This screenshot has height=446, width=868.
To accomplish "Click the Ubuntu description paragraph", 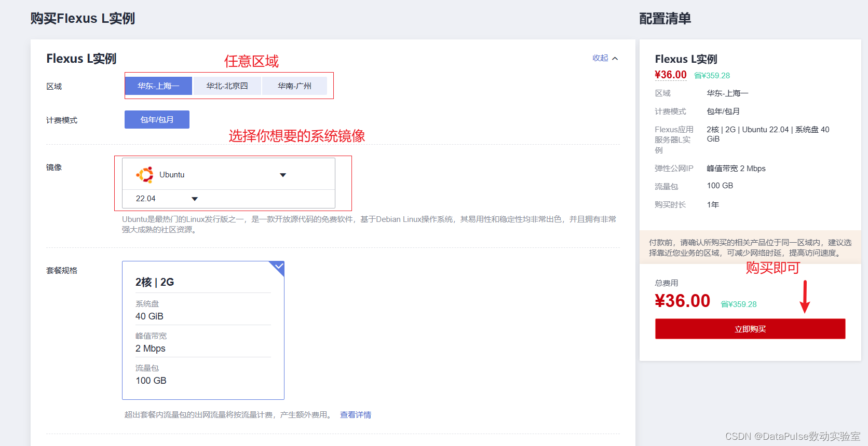I will pyautogui.click(x=369, y=225).
